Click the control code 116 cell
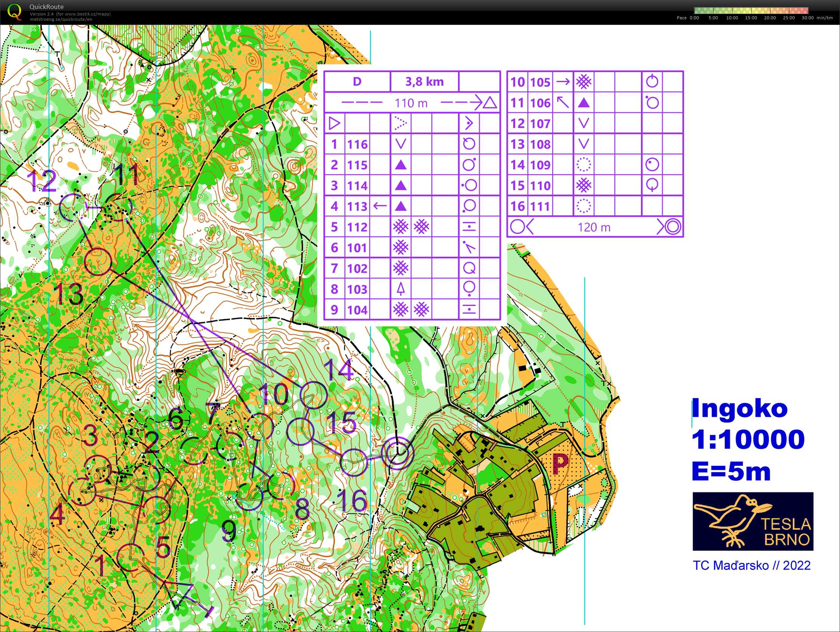 (x=357, y=144)
